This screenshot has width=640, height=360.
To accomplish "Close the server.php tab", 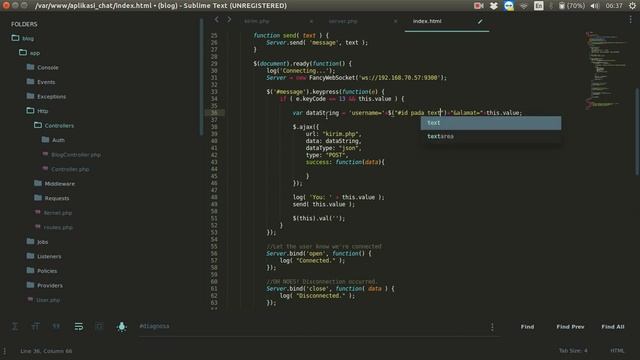I will pos(396,21).
